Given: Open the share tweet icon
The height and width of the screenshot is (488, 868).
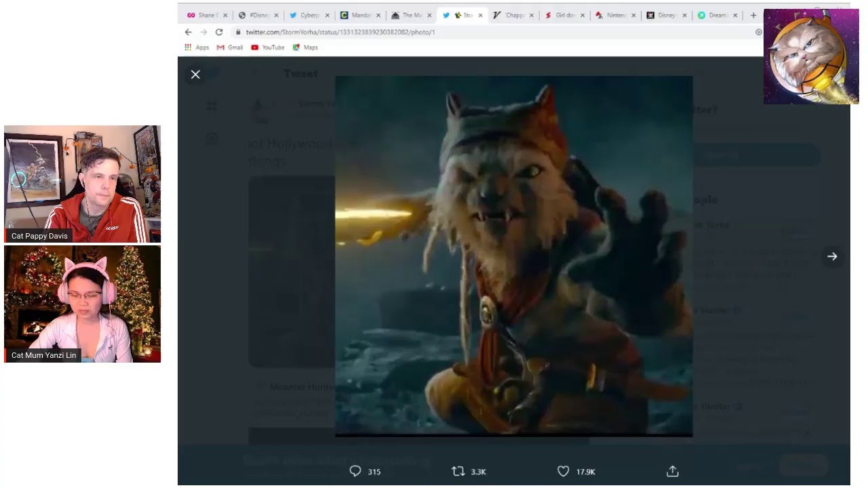Looking at the screenshot, I should [x=673, y=471].
